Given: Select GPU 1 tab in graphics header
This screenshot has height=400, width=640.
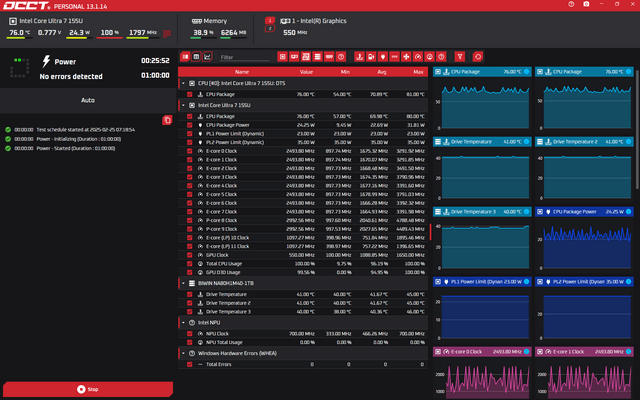Looking at the screenshot, I should [x=270, y=20].
